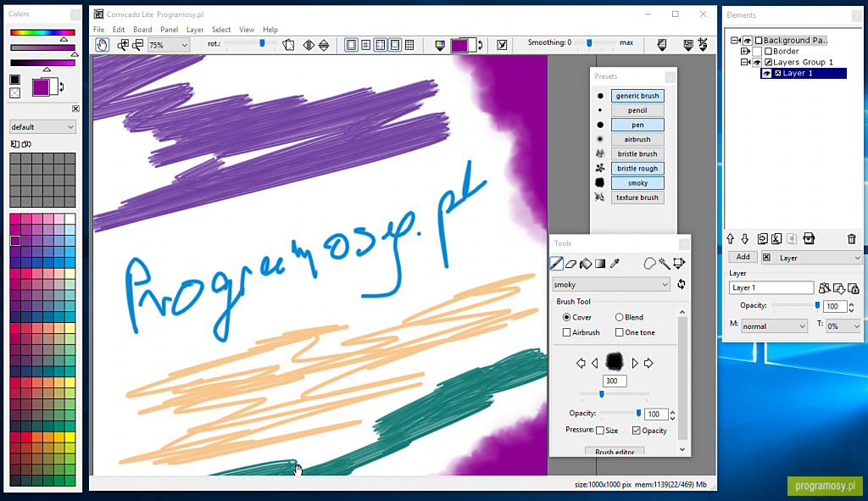Move layer down with the down arrow
The height and width of the screenshot is (501, 868).
click(x=744, y=239)
